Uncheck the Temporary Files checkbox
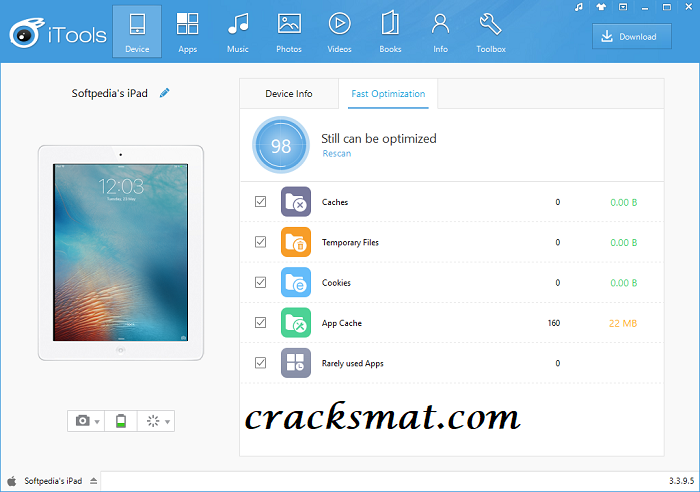 [x=261, y=242]
